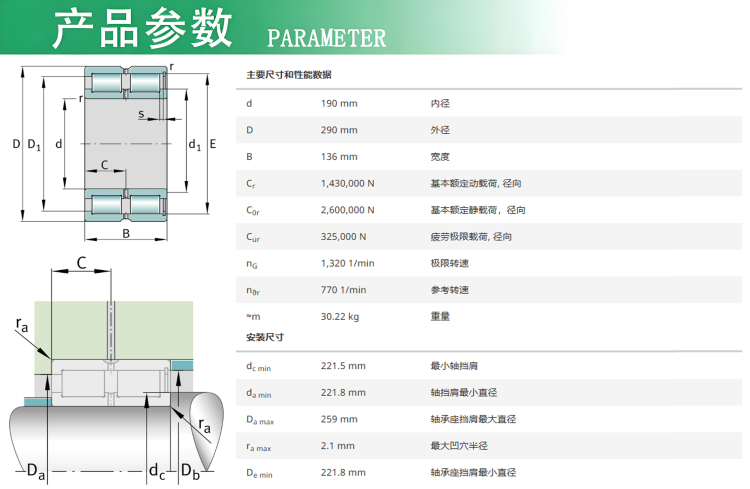This screenshot has height=489, width=750.
Task: Click the Cr symbol in the table
Action: coord(251,184)
